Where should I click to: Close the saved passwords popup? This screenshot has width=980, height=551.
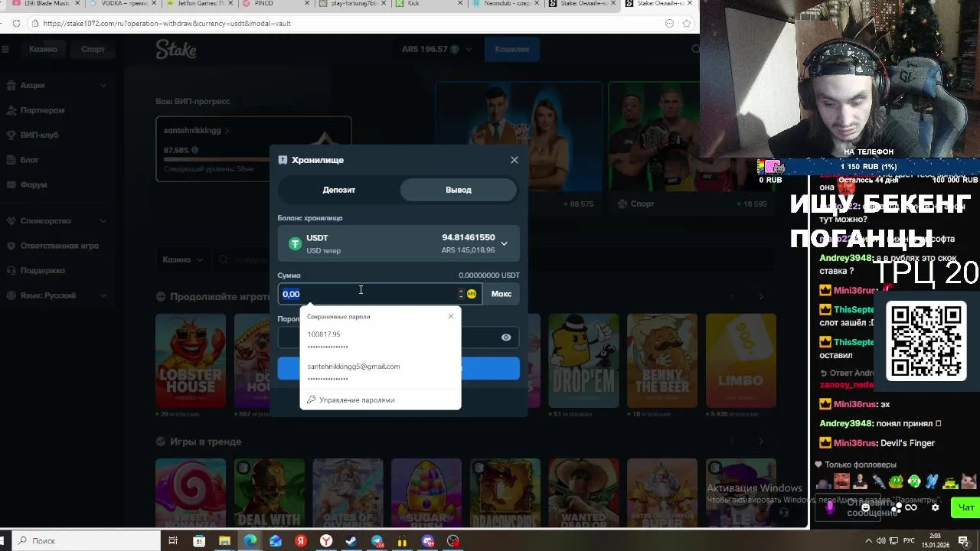(x=450, y=316)
